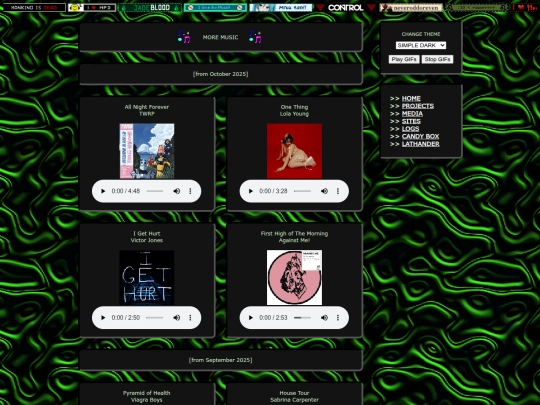Open more options on First High of The Morning player
This screenshot has width=540, height=405.
[x=338, y=318]
